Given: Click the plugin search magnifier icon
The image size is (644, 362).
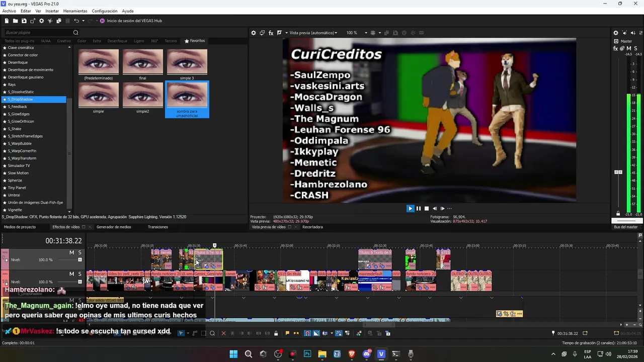Looking at the screenshot, I should click(76, 33).
